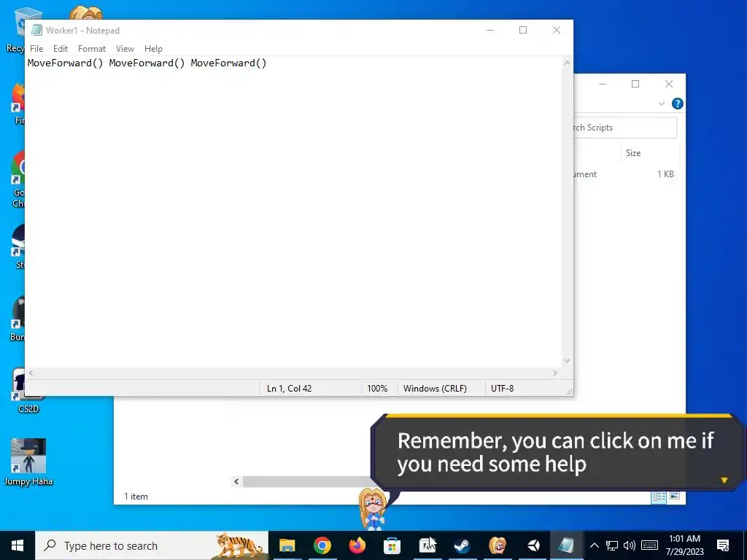747x560 pixels.
Task: Open Unity from the taskbar
Action: pos(533,545)
